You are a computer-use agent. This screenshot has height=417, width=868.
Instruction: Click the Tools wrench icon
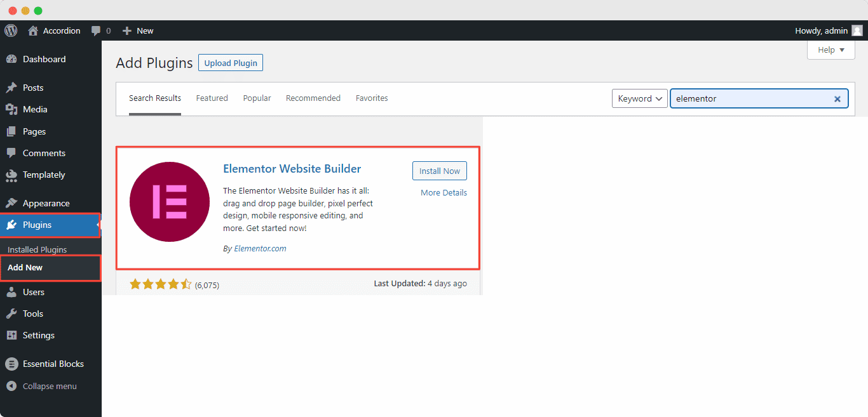(x=11, y=314)
